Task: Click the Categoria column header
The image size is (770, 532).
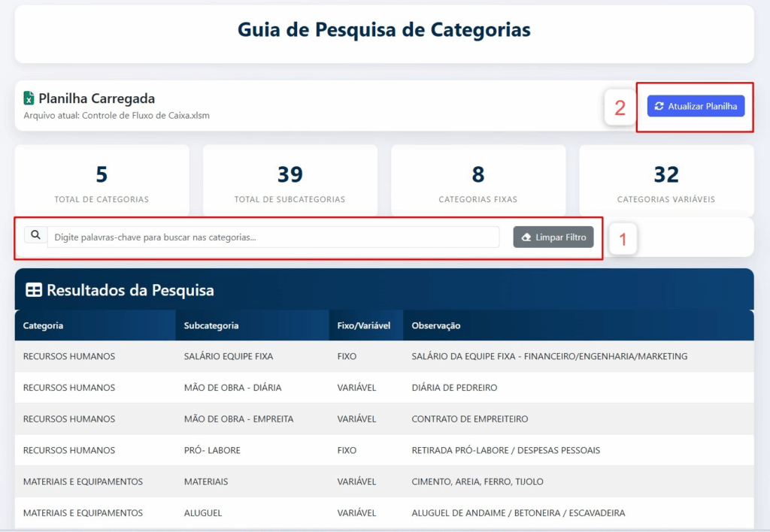Action: click(44, 325)
